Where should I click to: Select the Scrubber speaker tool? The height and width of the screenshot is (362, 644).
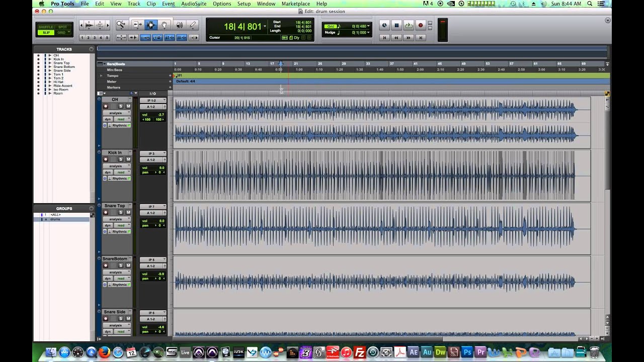click(179, 25)
